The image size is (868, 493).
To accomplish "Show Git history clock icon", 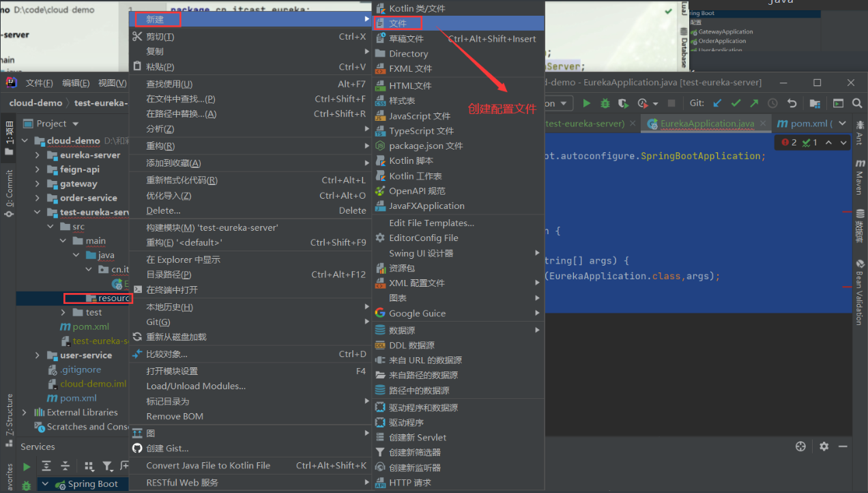I will (x=772, y=103).
